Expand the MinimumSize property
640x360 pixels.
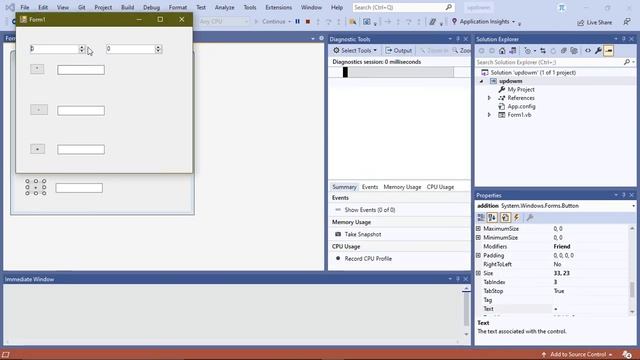click(478, 238)
